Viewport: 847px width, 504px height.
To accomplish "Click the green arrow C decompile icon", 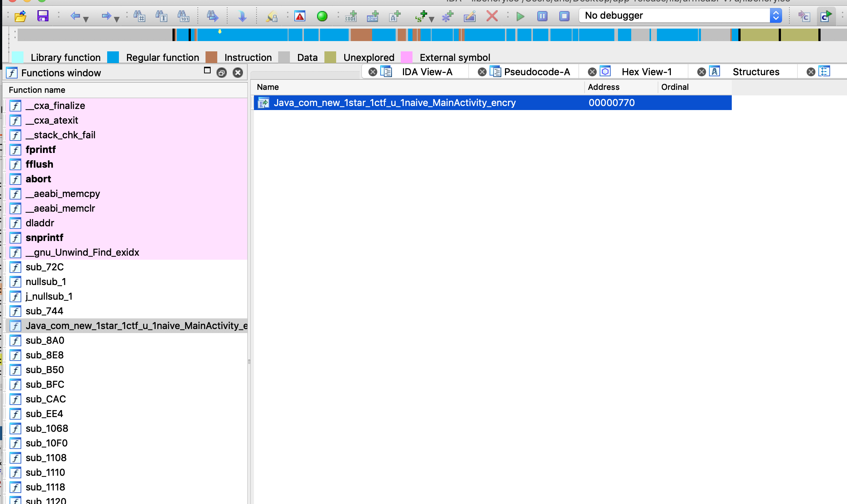I will coord(826,16).
